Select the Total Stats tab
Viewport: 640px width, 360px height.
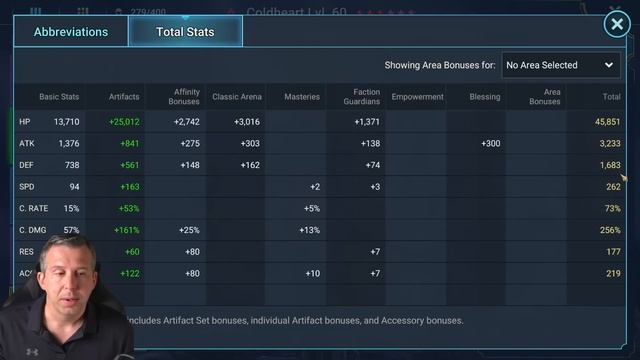pos(185,32)
